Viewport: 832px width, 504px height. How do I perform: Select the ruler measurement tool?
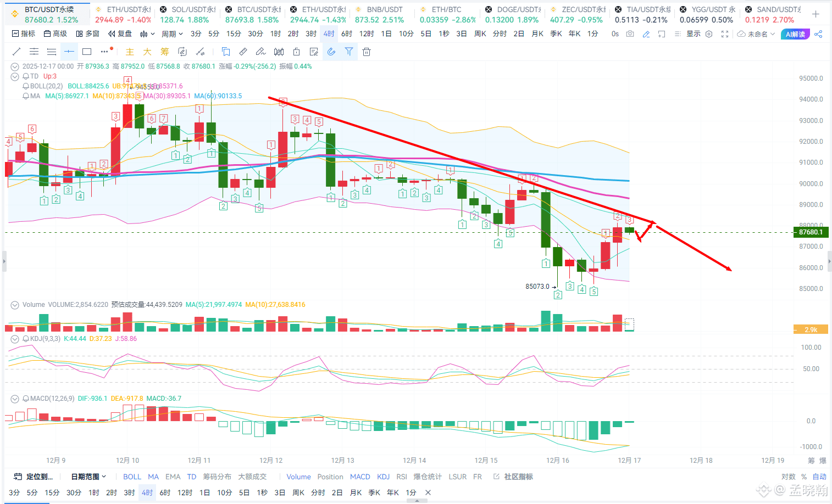[243, 52]
